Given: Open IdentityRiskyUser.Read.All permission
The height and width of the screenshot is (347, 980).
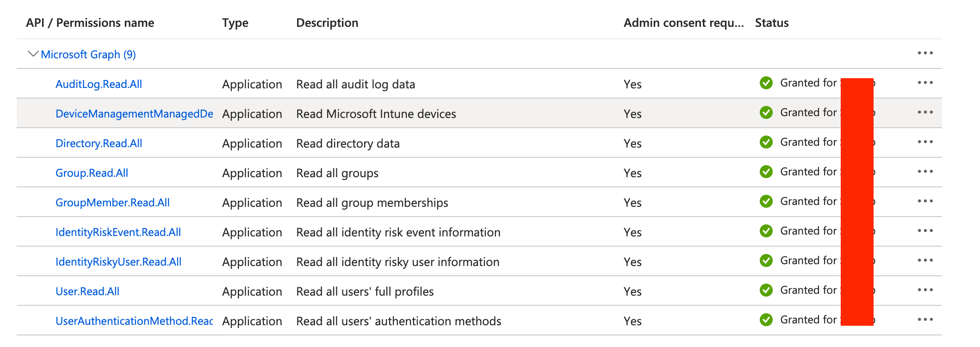Looking at the screenshot, I should point(118,262).
